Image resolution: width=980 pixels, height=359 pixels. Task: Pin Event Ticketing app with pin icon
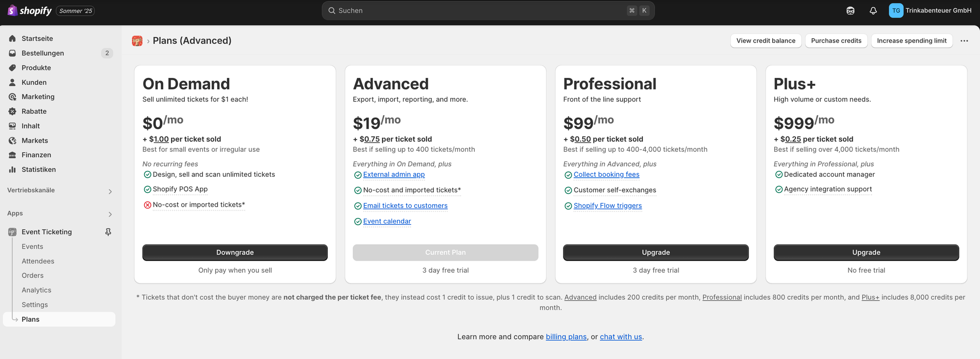point(108,232)
